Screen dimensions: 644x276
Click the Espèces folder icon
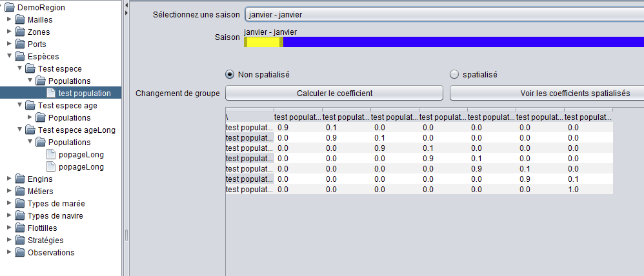pos(20,57)
